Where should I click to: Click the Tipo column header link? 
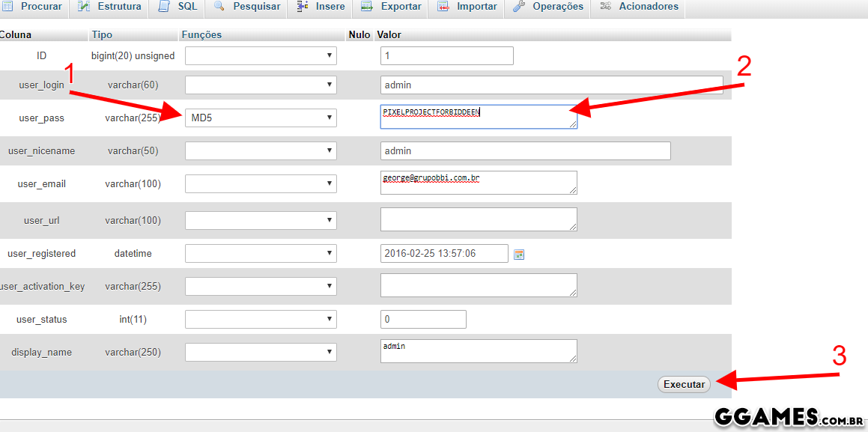point(101,34)
